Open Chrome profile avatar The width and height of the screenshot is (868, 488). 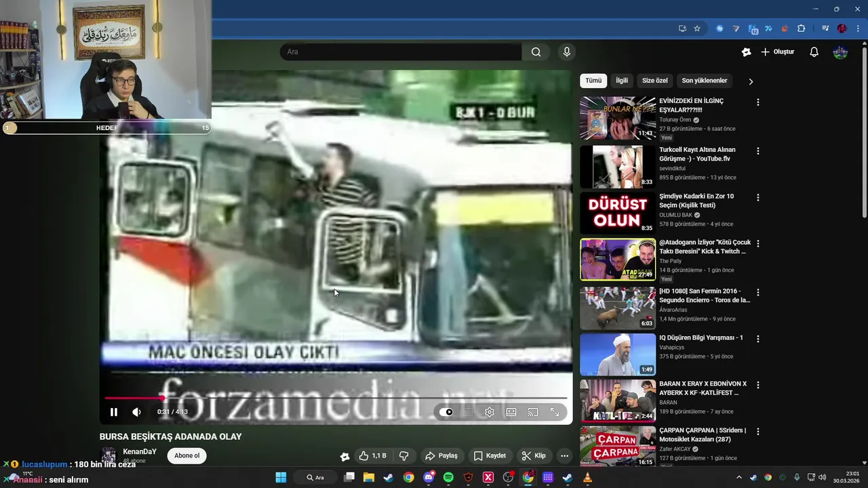pos(842,28)
